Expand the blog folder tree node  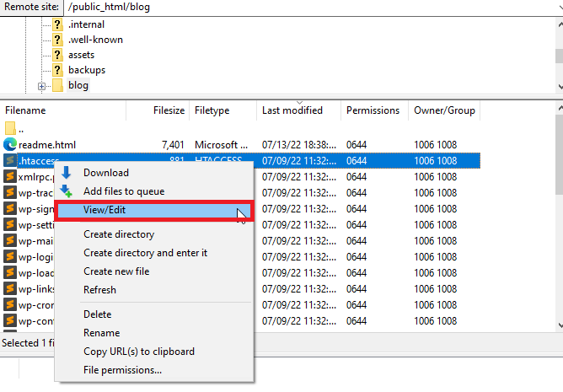[41, 86]
